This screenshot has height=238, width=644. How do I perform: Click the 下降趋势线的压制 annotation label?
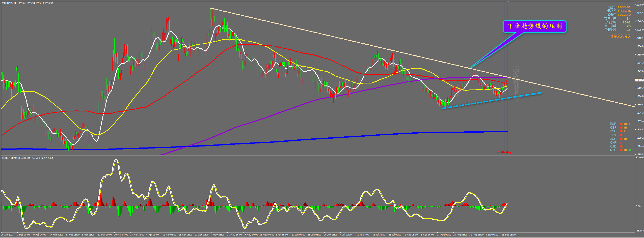(534, 26)
